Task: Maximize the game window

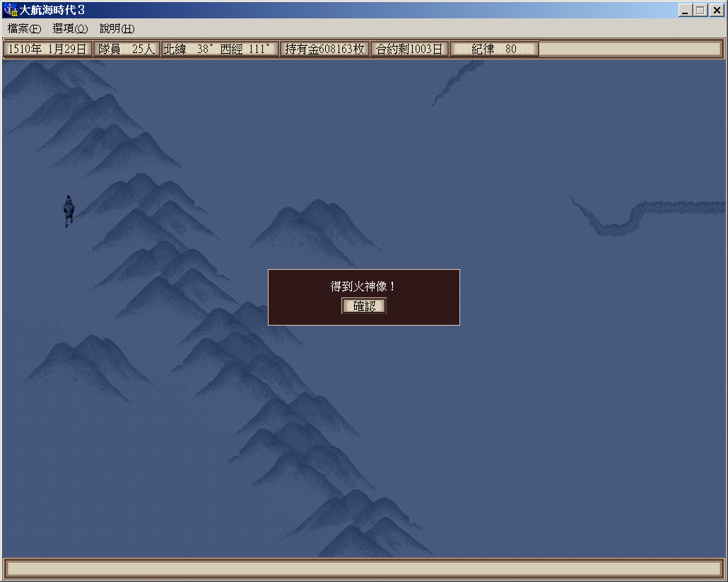Action: (x=700, y=11)
